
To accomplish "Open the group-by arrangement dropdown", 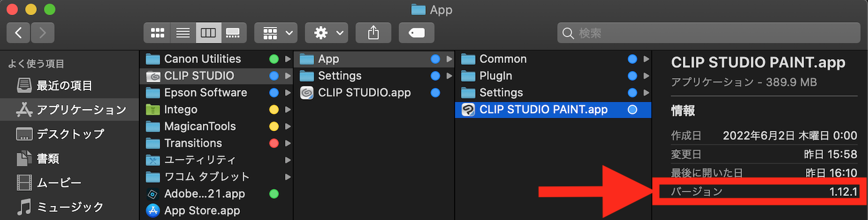I will [276, 33].
